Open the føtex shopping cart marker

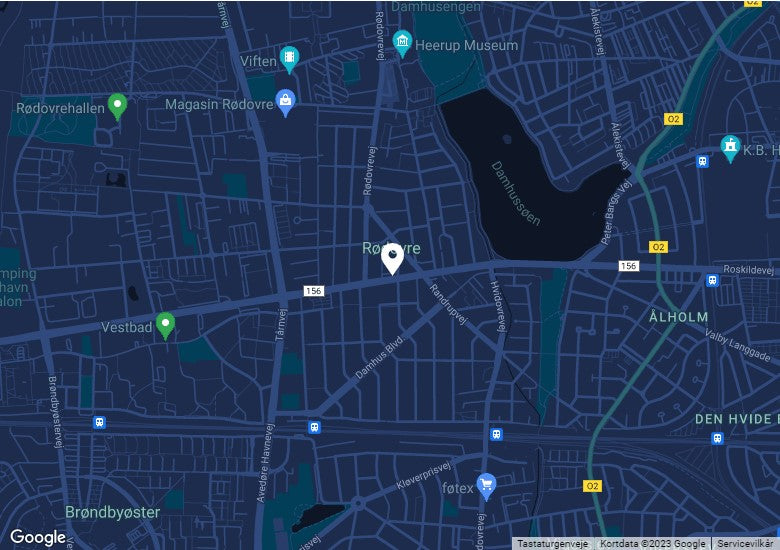486,486
